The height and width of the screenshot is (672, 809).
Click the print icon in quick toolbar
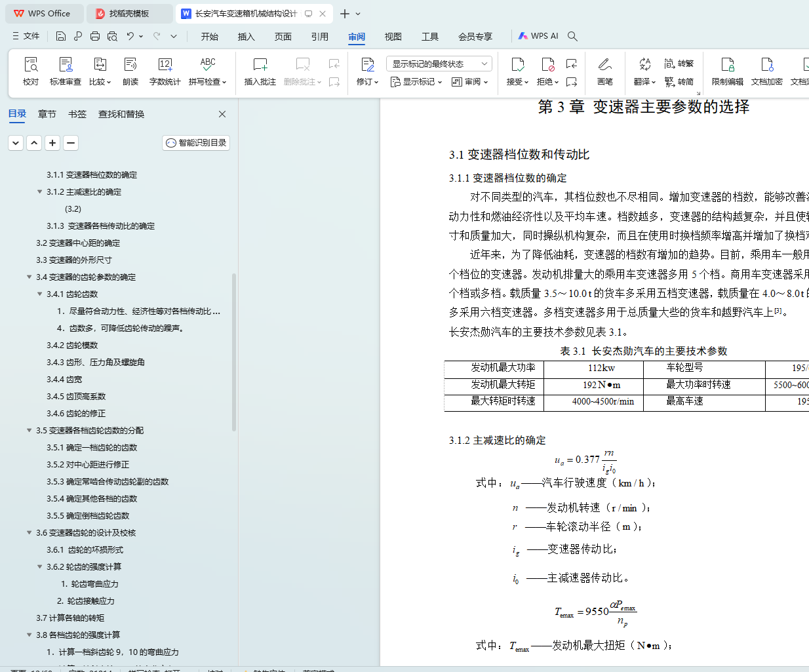(95, 36)
